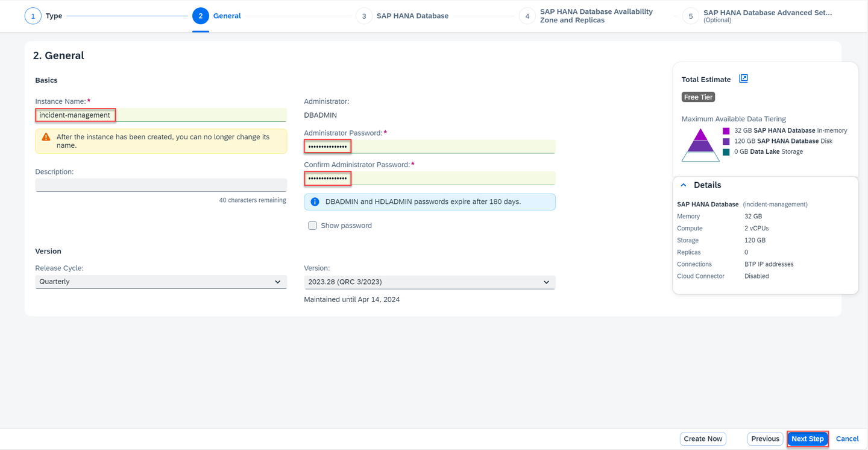
Task: Collapse the Details section chevron
Action: tap(684, 185)
